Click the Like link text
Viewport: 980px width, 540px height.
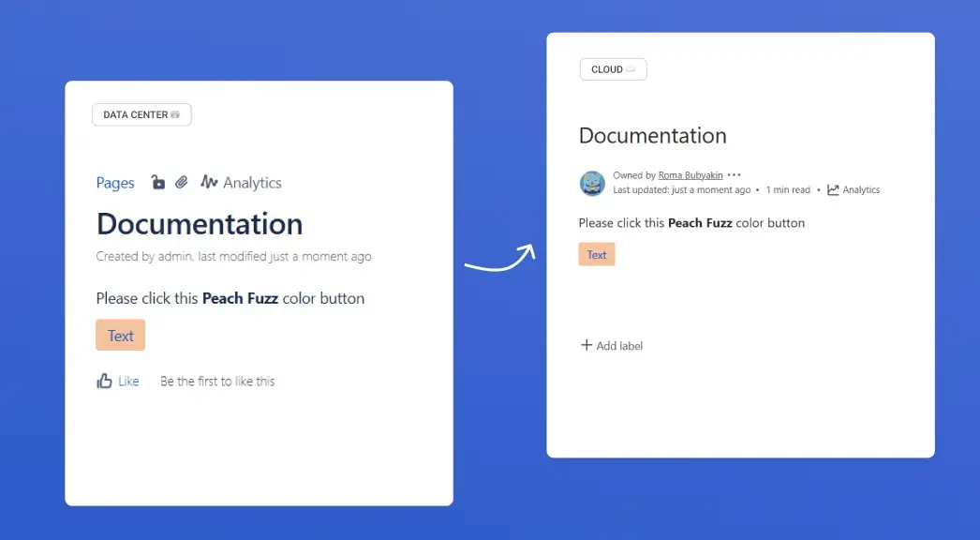pos(128,381)
